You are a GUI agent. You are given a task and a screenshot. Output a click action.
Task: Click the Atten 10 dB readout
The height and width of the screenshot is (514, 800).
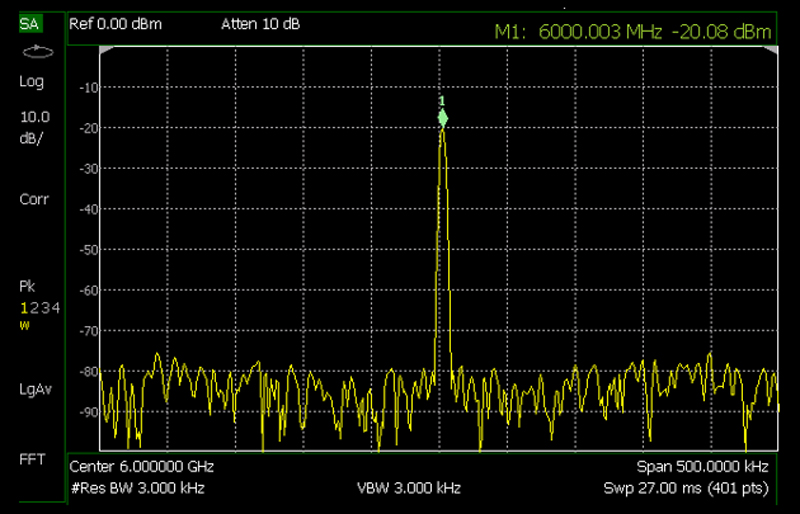coord(261,24)
